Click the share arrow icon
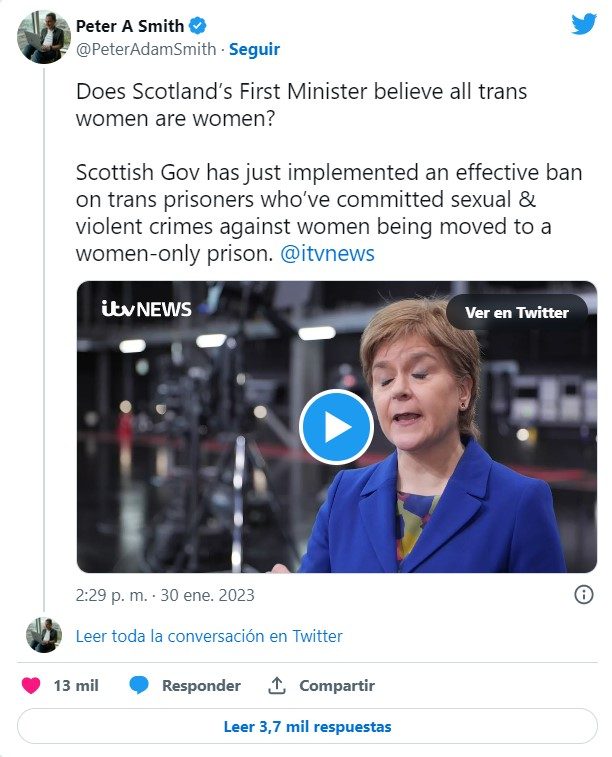This screenshot has width=612, height=757. 277,685
